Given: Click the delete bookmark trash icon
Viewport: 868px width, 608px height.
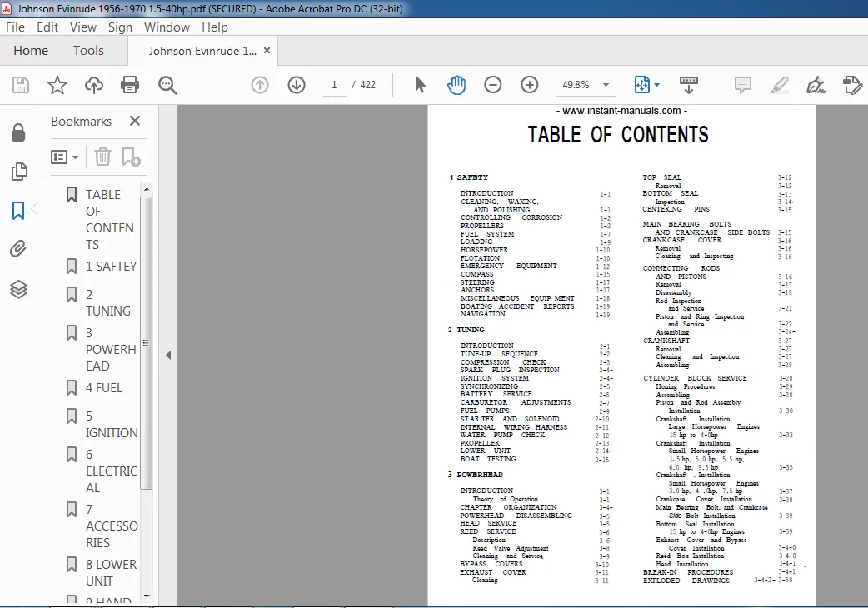Looking at the screenshot, I should [x=102, y=157].
